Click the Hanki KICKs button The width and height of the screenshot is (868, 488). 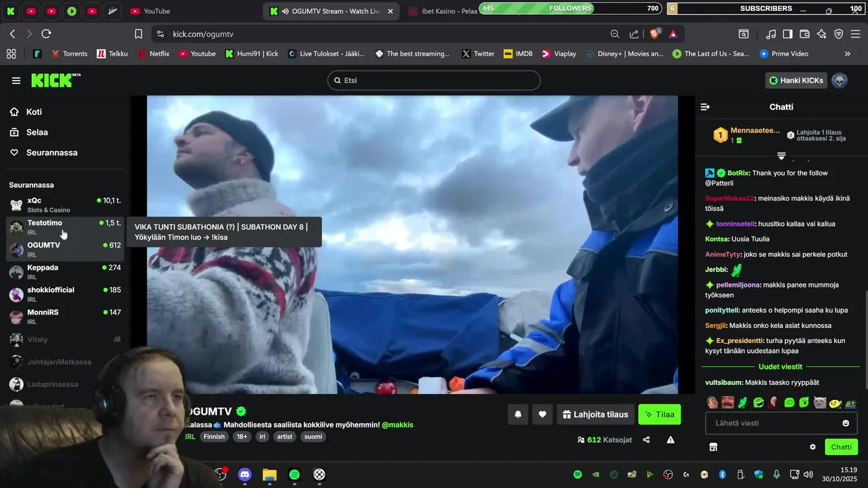click(x=796, y=81)
